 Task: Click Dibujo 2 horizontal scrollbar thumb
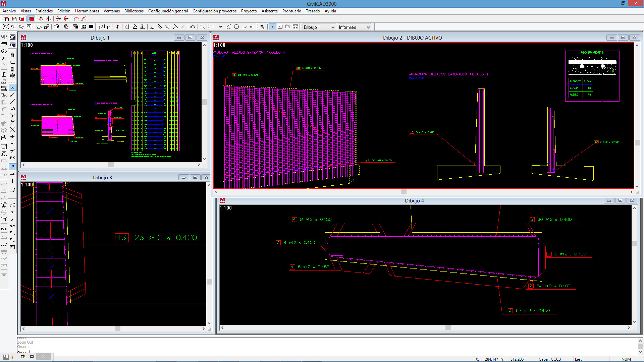pos(404,192)
